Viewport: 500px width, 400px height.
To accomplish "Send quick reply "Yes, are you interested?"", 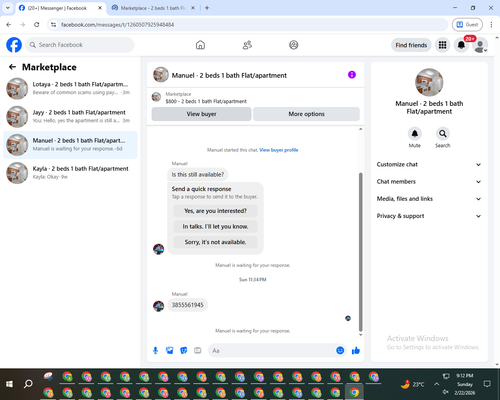I will (x=215, y=211).
